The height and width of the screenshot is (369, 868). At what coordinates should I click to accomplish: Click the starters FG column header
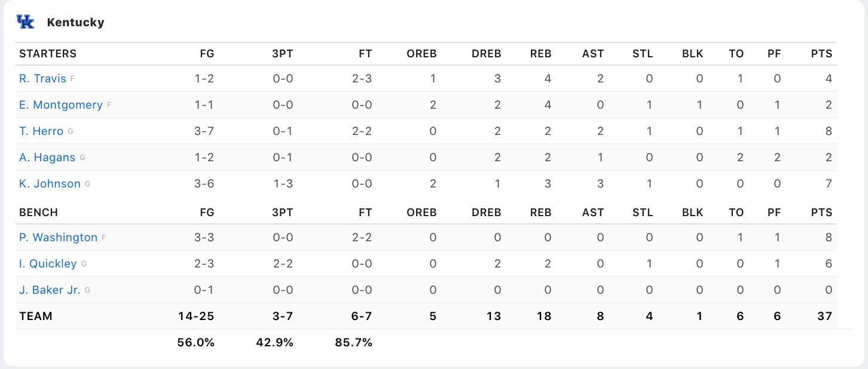(x=207, y=54)
